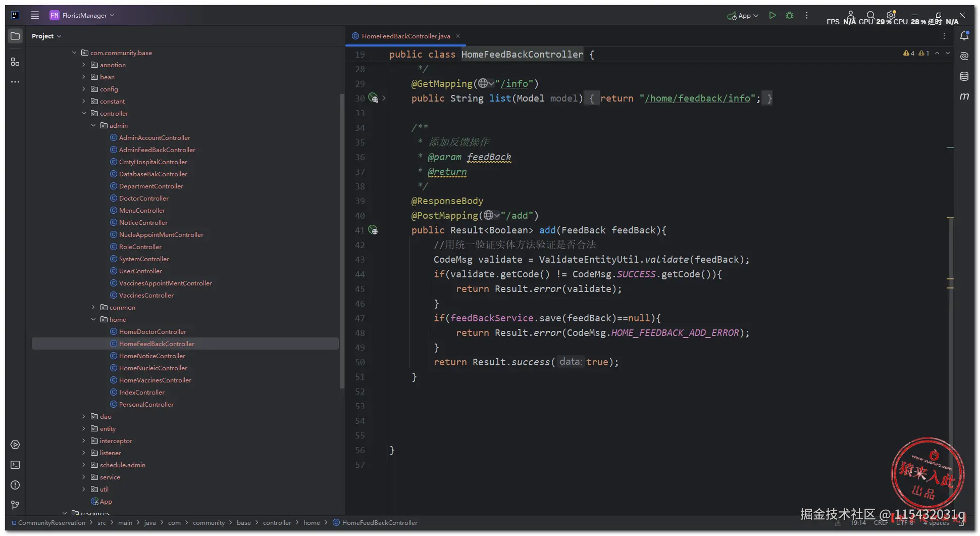Open the Notifications bell
980x536 pixels.
[964, 36]
